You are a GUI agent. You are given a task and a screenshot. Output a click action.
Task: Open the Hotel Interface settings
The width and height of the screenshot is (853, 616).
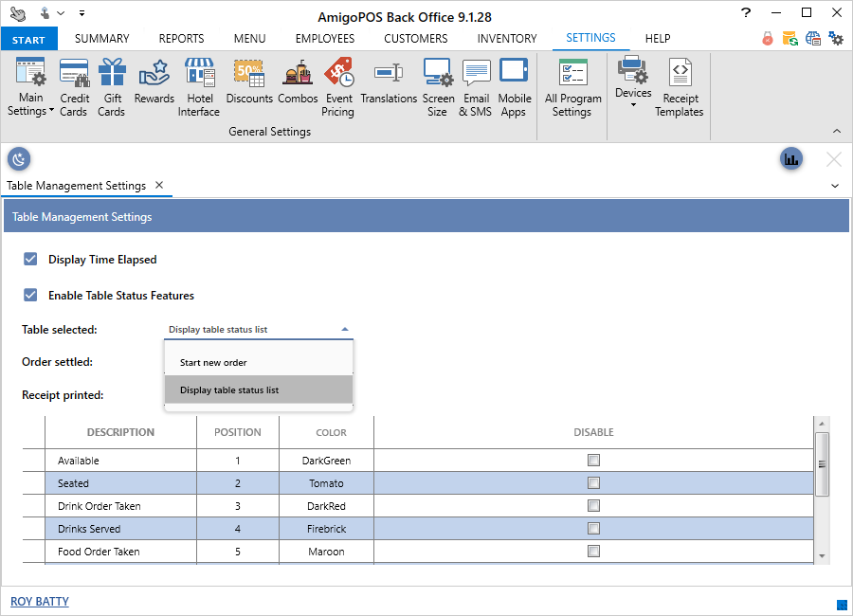pos(198,85)
